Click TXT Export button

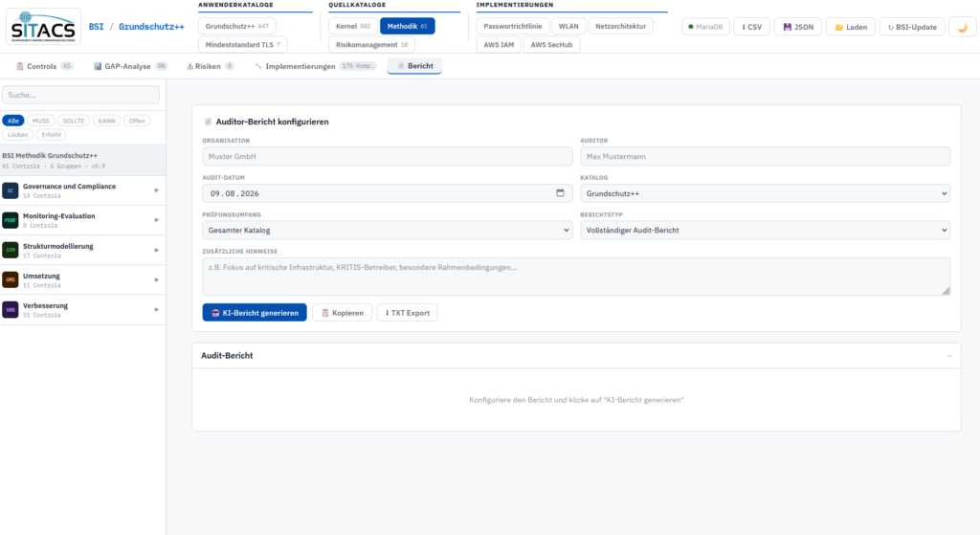point(407,313)
